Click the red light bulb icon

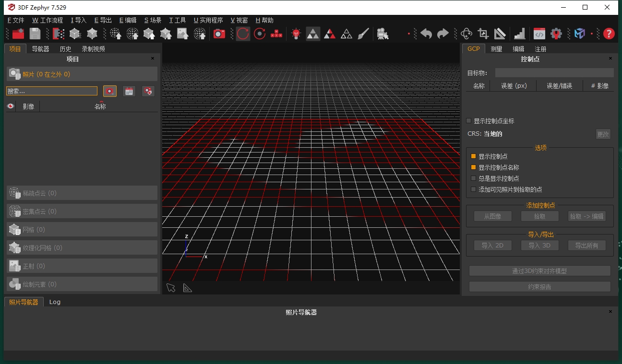pyautogui.click(x=296, y=34)
